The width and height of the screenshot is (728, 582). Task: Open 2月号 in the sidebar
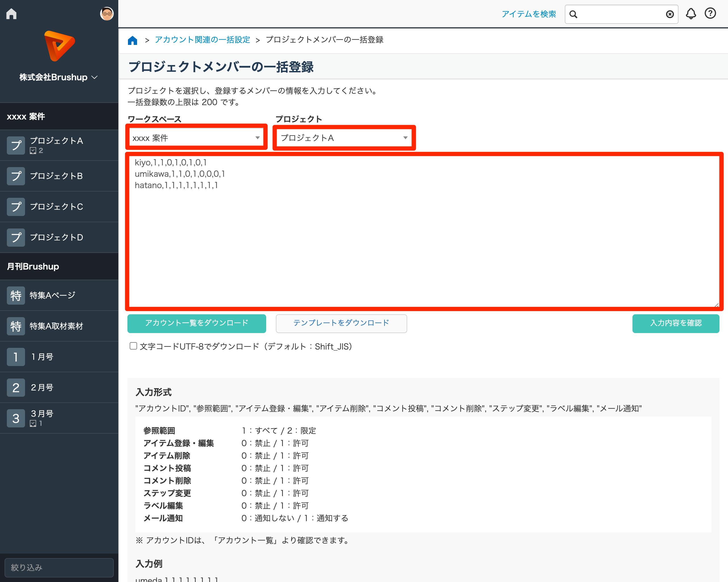[42, 387]
